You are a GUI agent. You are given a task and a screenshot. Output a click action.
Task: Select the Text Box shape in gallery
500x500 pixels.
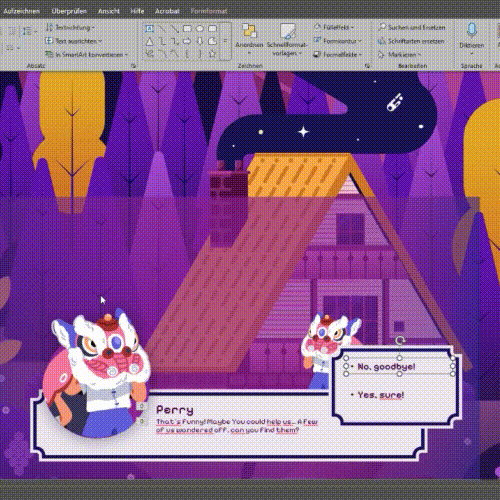pos(149,28)
